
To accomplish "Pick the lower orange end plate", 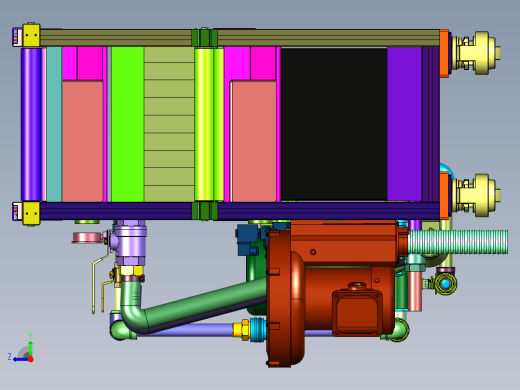I will (444, 195).
